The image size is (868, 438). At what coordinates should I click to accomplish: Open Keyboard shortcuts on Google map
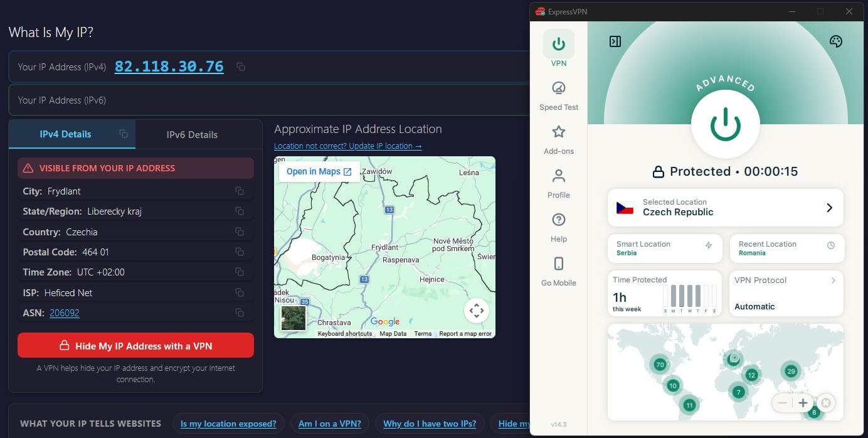point(345,334)
